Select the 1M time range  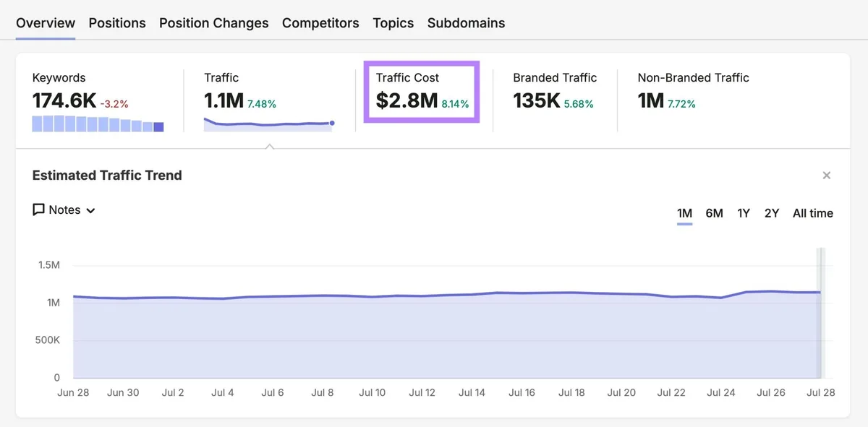tap(685, 213)
